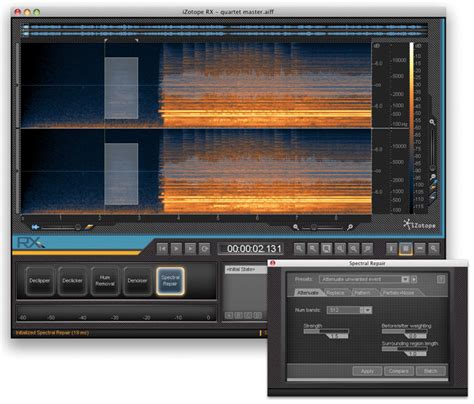Screen dimensions: 474x404
Task: Click waveform/spectrogram blend icon on left
Action: 35,227
